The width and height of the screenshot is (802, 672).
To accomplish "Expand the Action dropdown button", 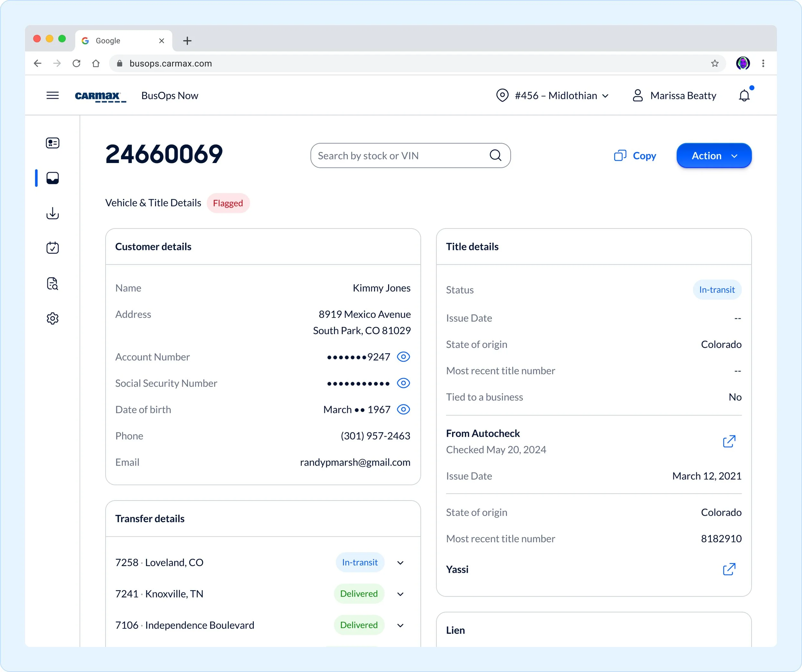I will click(x=713, y=156).
